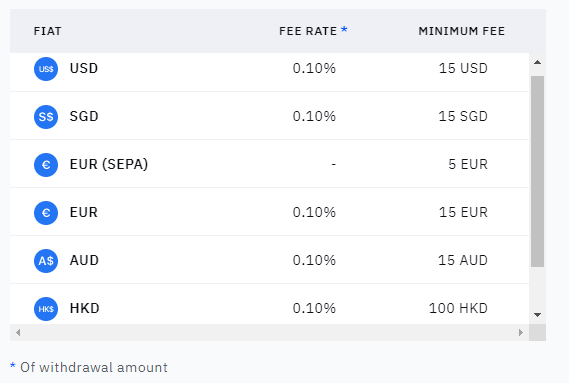569x383 pixels.
Task: Click the MINIMUM FEE column header
Action: point(462,31)
